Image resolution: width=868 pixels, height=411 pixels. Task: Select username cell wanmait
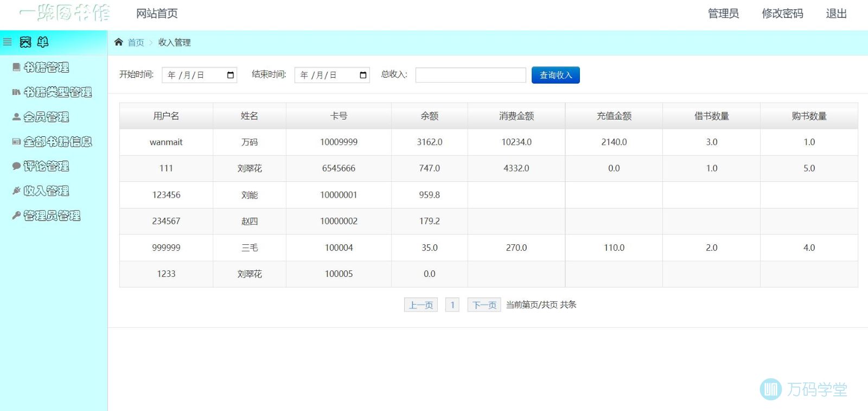(x=166, y=142)
